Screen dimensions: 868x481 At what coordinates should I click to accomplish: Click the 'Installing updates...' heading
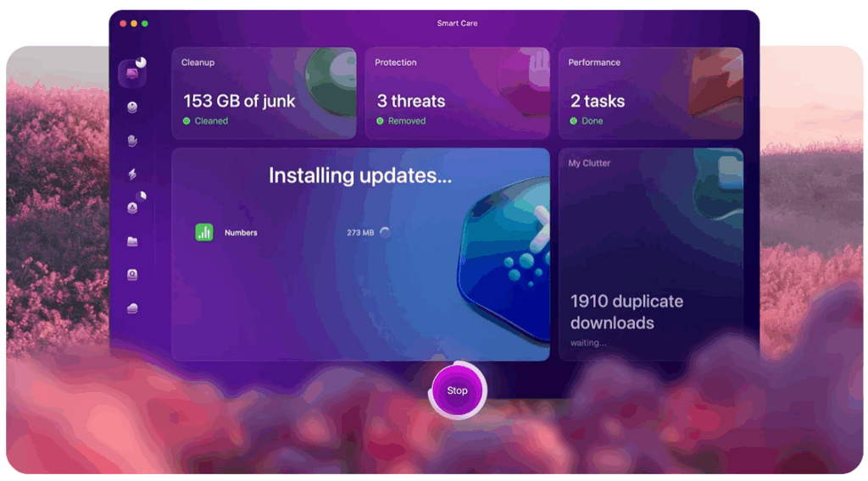[360, 176]
